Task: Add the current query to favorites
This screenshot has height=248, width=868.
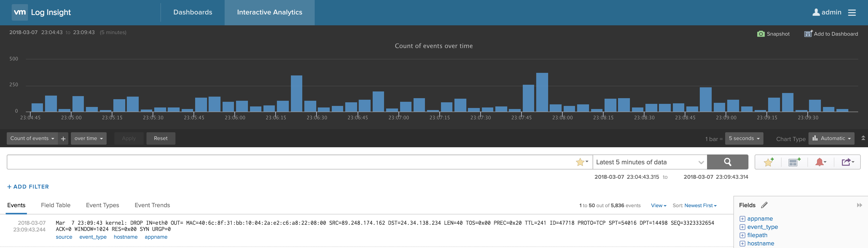Action: [768, 162]
